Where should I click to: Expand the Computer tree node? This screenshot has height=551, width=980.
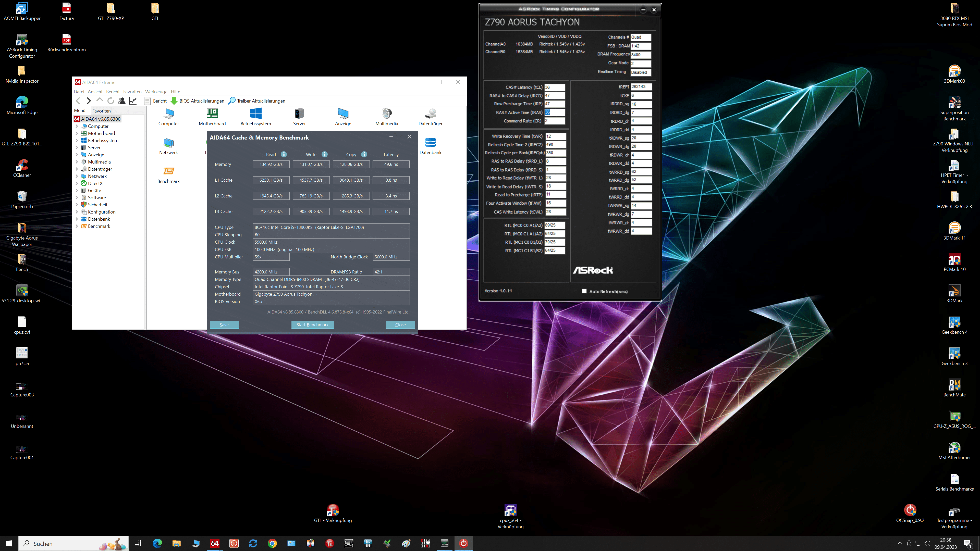click(x=77, y=126)
